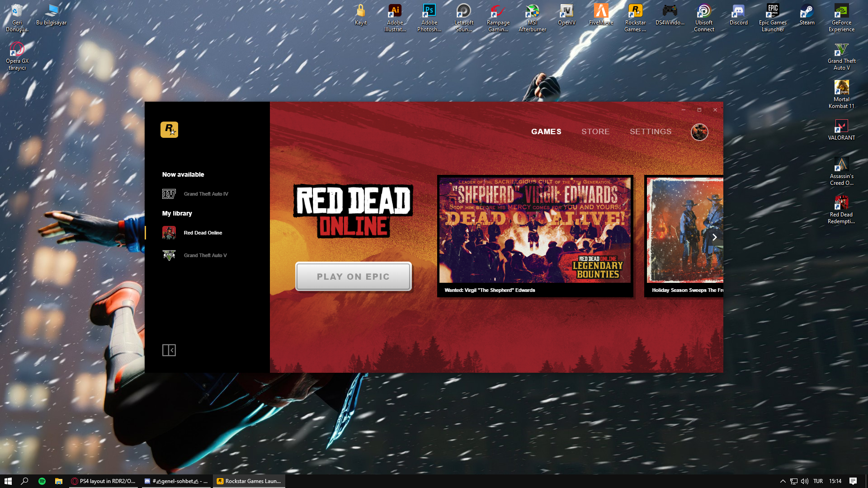This screenshot has width=868, height=488.
Task: Select the Ubisoft Connect desktop icon
Action: 704,18
